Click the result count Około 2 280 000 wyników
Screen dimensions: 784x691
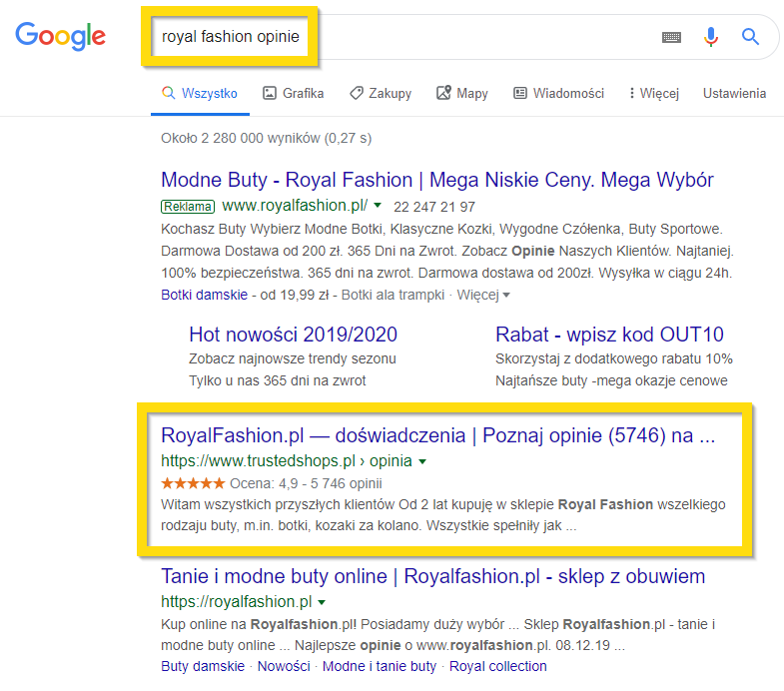click(x=266, y=138)
